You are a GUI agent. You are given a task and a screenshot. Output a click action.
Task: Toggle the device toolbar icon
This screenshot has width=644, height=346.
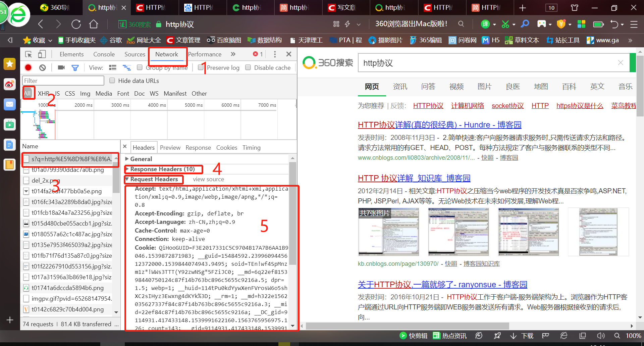42,54
